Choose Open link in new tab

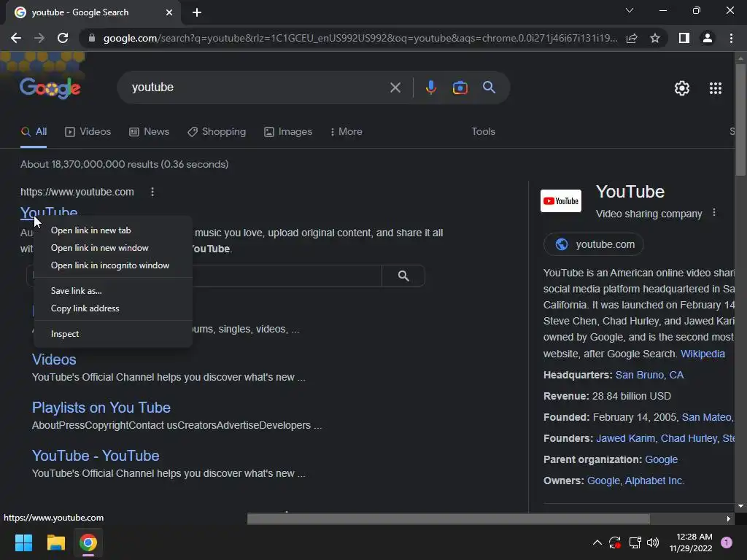point(113,230)
